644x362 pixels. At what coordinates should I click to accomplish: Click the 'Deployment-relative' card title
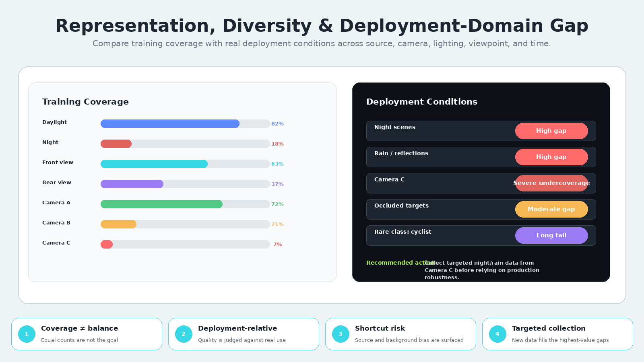(x=237, y=328)
